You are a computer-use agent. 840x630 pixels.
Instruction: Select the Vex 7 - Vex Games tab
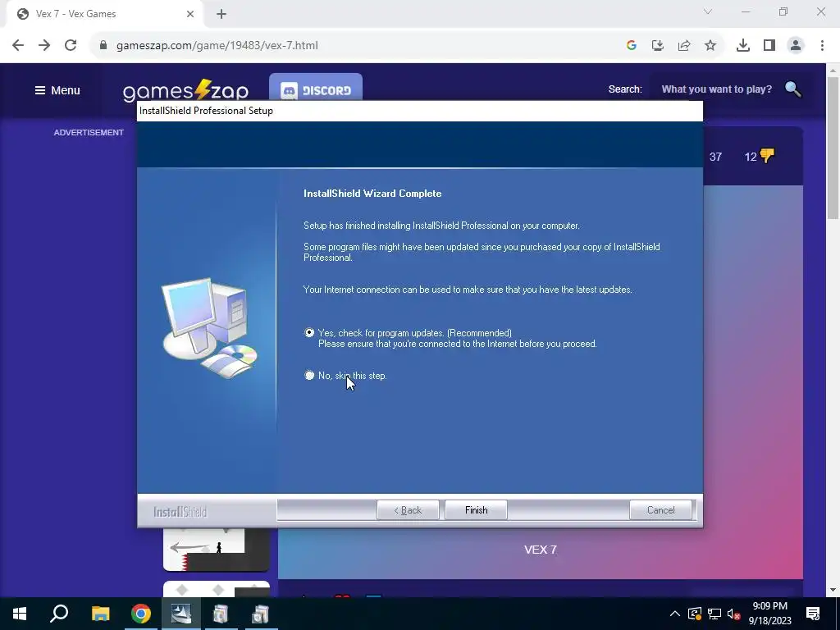(x=105, y=14)
